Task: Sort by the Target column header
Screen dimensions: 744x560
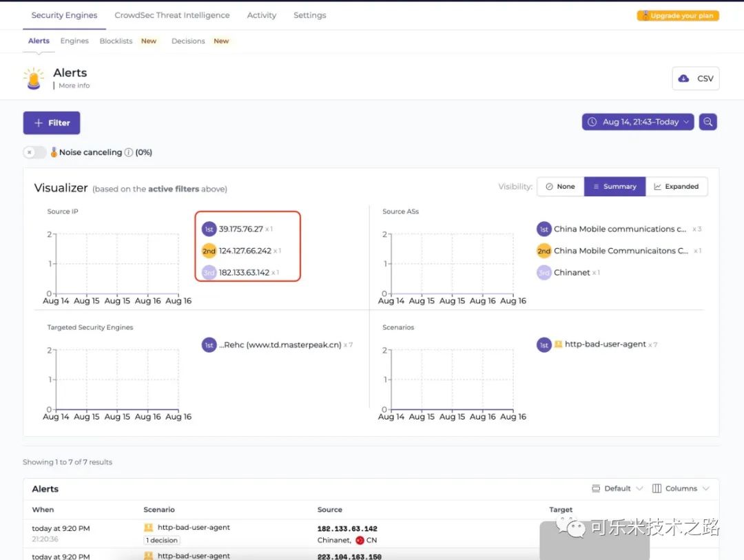Action: (561, 509)
